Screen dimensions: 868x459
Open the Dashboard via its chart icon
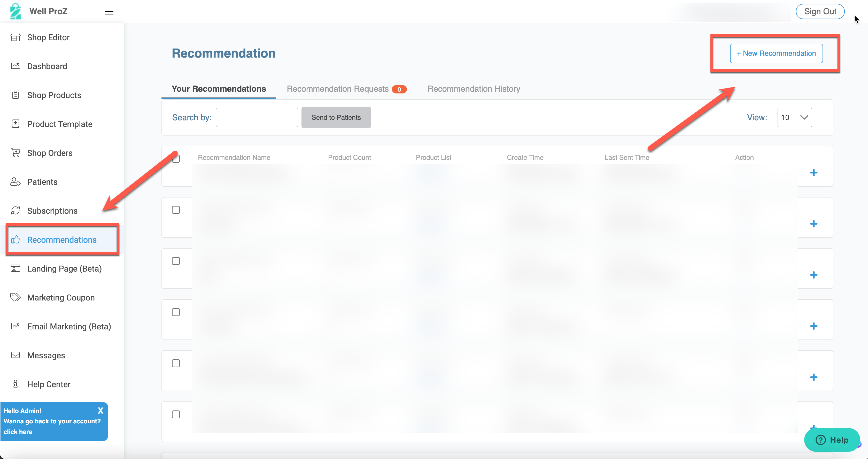[x=16, y=66]
